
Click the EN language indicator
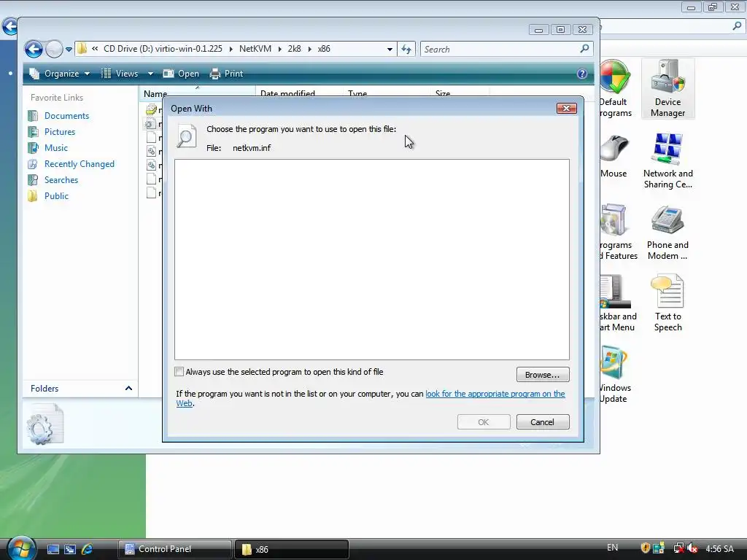pos(612,548)
